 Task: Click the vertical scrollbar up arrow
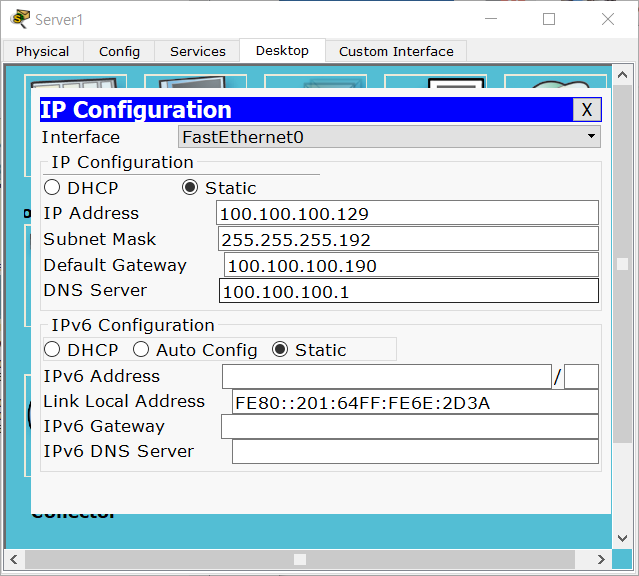pyautogui.click(x=622, y=75)
